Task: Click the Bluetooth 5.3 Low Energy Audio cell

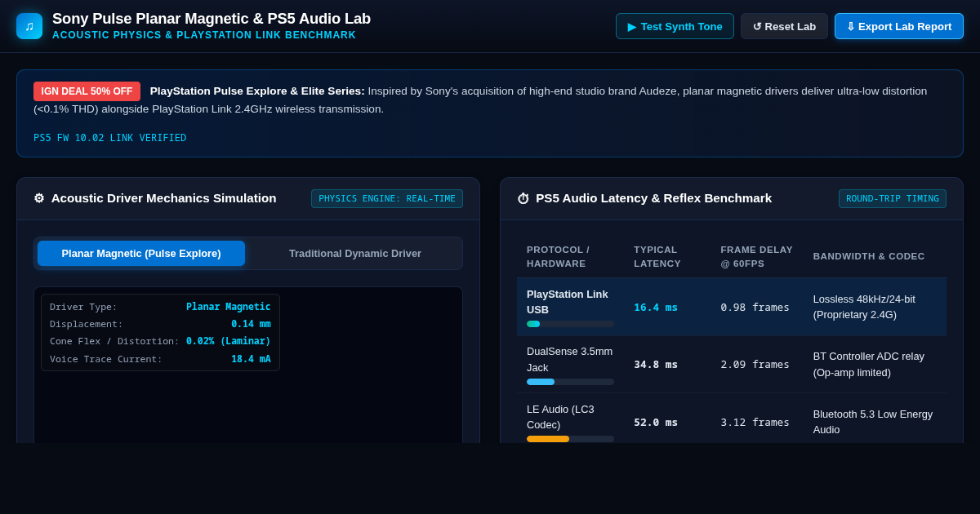Action: (x=873, y=422)
